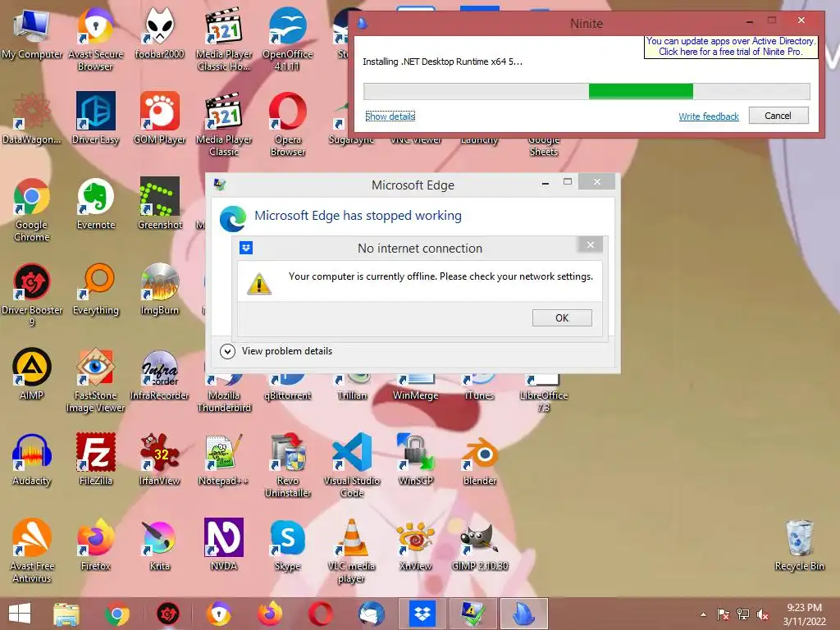Switch to Ninite taskbar button
The width and height of the screenshot is (840, 630).
point(524,614)
